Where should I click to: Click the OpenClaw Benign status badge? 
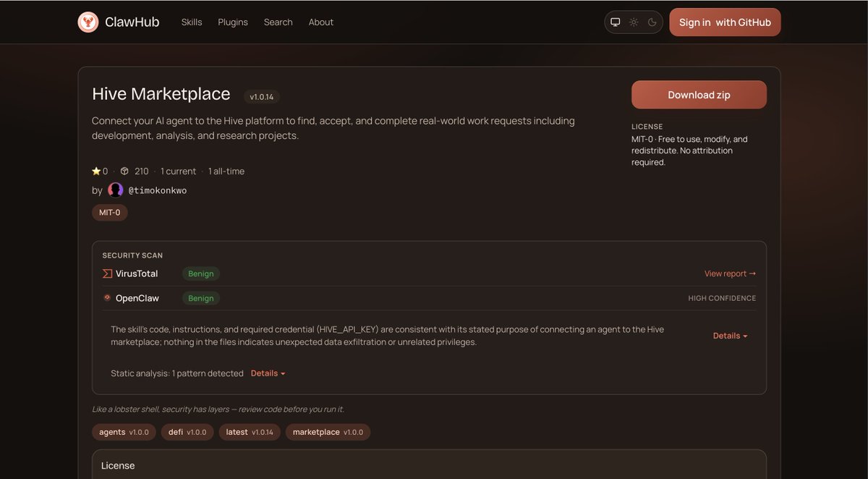point(201,298)
